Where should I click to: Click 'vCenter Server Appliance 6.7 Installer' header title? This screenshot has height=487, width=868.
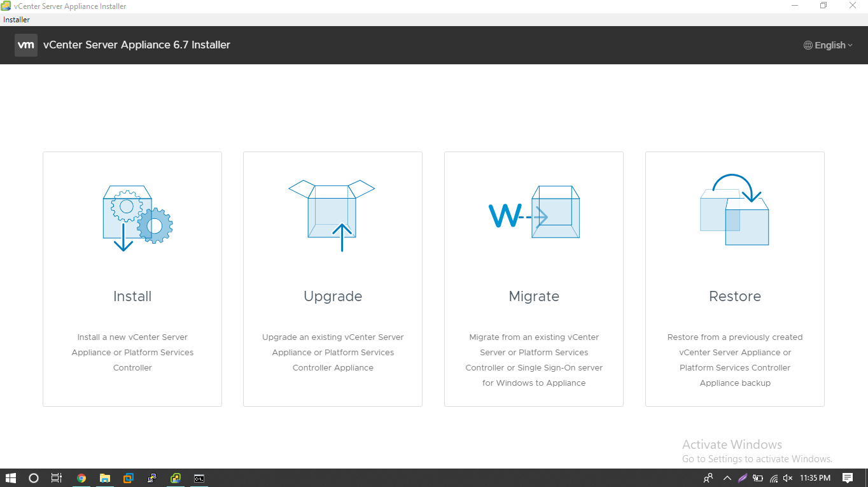pos(137,45)
